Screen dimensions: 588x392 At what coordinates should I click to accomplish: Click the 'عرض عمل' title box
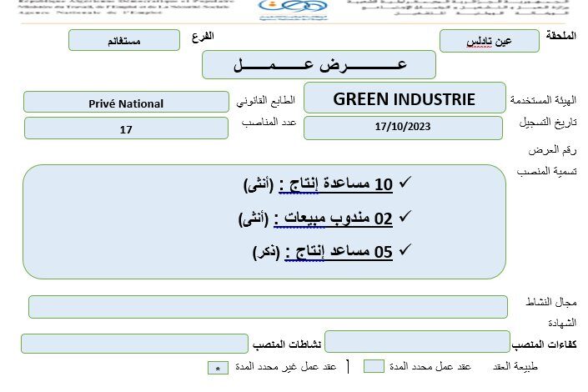pos(319,64)
